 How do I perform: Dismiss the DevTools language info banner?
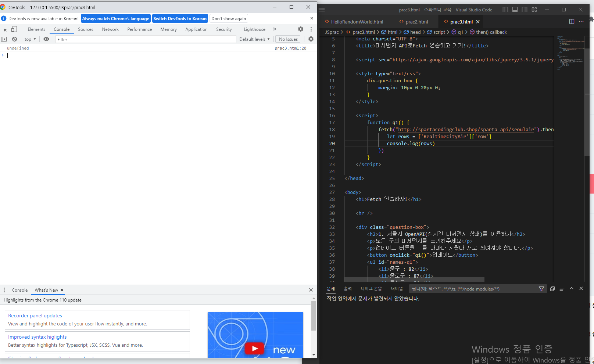(x=312, y=18)
